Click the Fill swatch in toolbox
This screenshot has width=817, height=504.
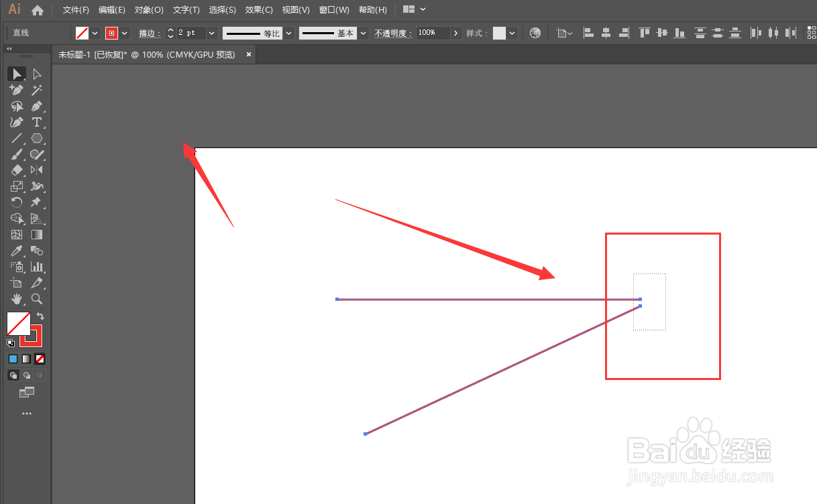(18, 324)
